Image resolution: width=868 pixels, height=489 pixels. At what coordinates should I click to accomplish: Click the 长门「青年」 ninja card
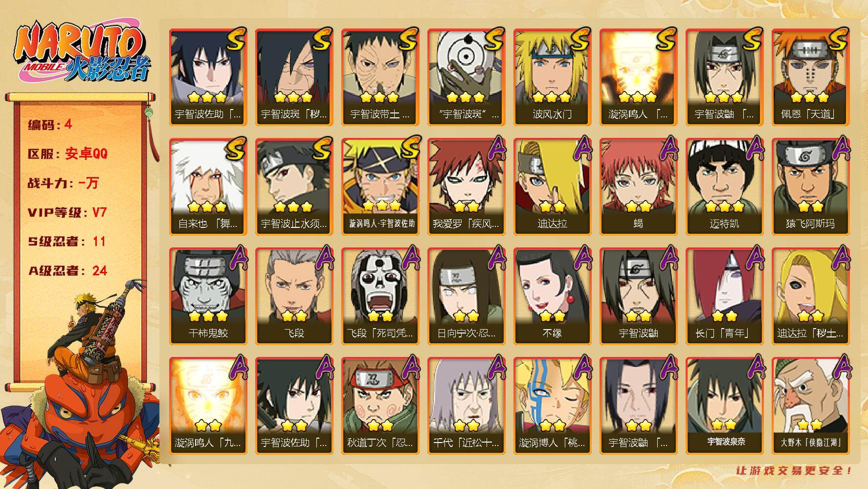coord(724,296)
